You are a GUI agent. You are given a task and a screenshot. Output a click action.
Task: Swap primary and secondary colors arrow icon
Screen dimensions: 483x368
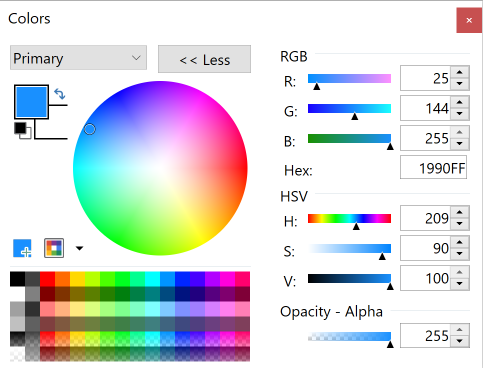(60, 94)
